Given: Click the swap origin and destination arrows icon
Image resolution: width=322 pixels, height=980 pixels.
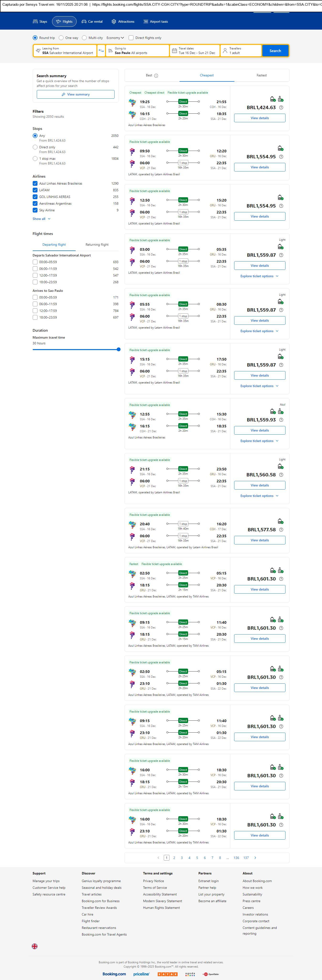Looking at the screenshot, I should pos(101,51).
